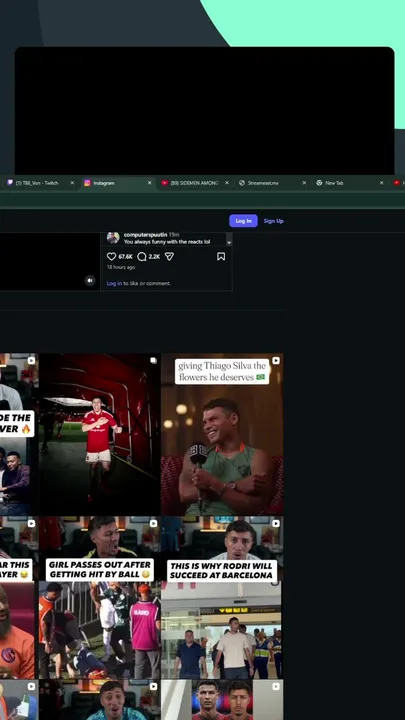
Task: Close the SIDEMEN AMONG tab
Action: click(x=226, y=183)
